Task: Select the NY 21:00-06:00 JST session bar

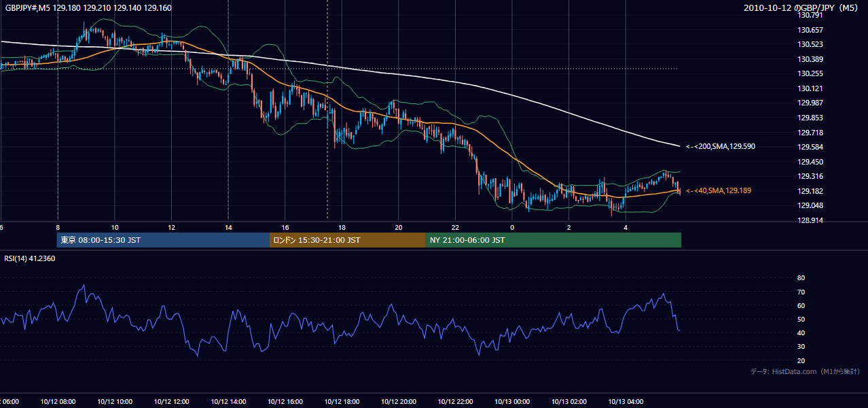Action: (554, 240)
